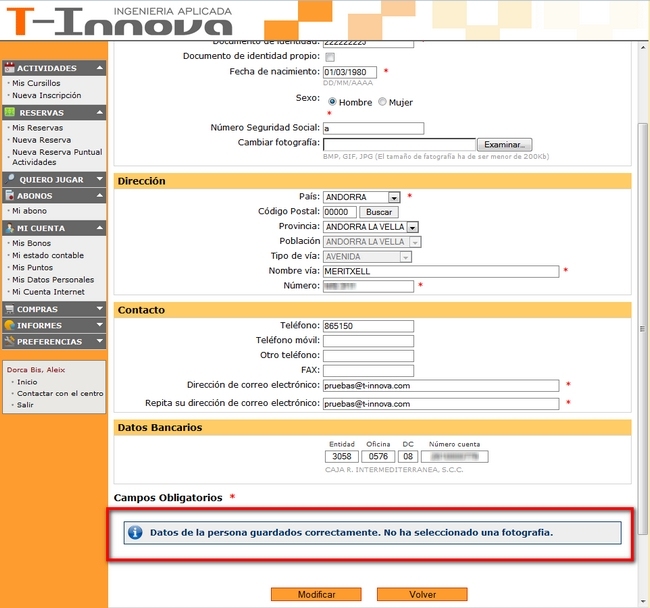Click the Compras shopping cart icon
The height and width of the screenshot is (608, 650).
(x=9, y=309)
